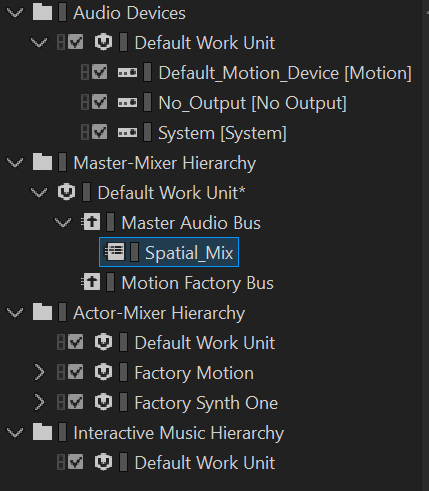The height and width of the screenshot is (491, 429).
Task: Click the Spatial_Mix color indicator bar
Action: coord(134,252)
